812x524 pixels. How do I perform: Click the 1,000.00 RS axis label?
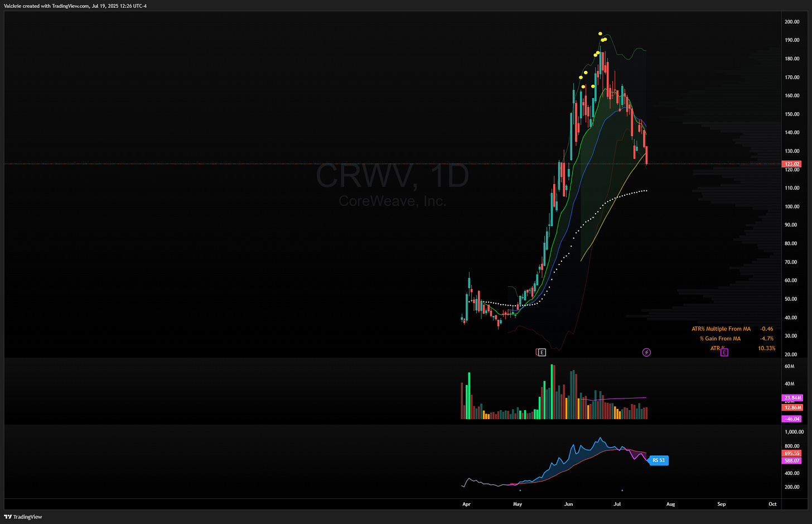pos(794,432)
